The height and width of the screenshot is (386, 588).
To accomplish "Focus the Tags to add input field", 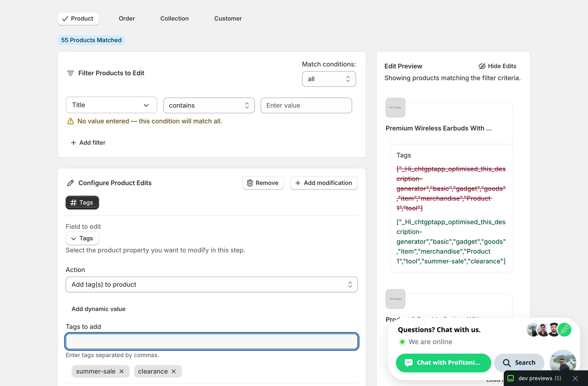I will click(212, 341).
